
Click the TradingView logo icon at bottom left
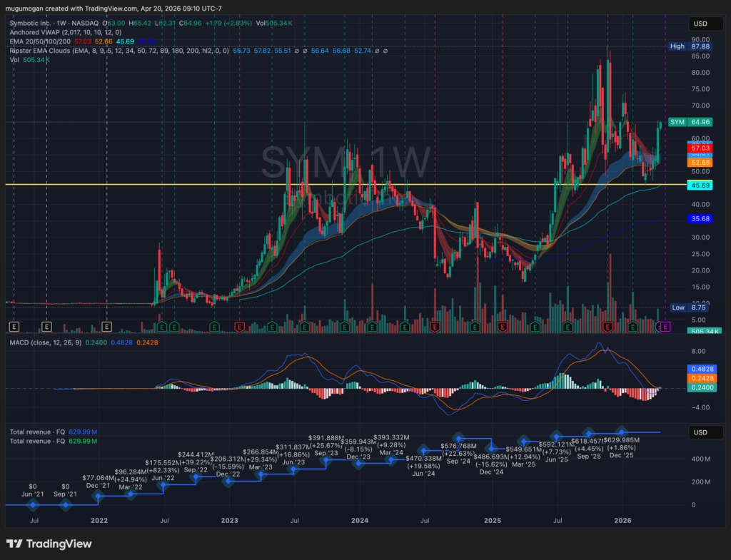tap(14, 543)
